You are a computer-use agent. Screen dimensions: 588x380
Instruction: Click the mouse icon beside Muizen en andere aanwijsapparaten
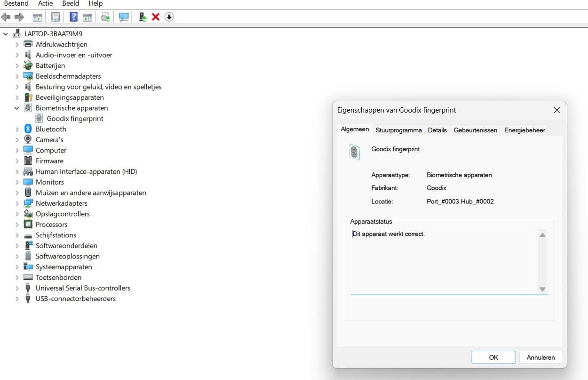click(28, 193)
